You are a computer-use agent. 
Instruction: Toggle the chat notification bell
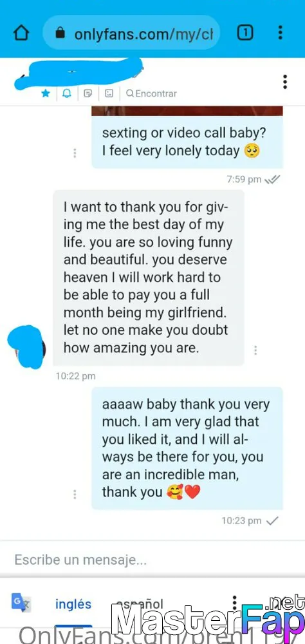[66, 93]
